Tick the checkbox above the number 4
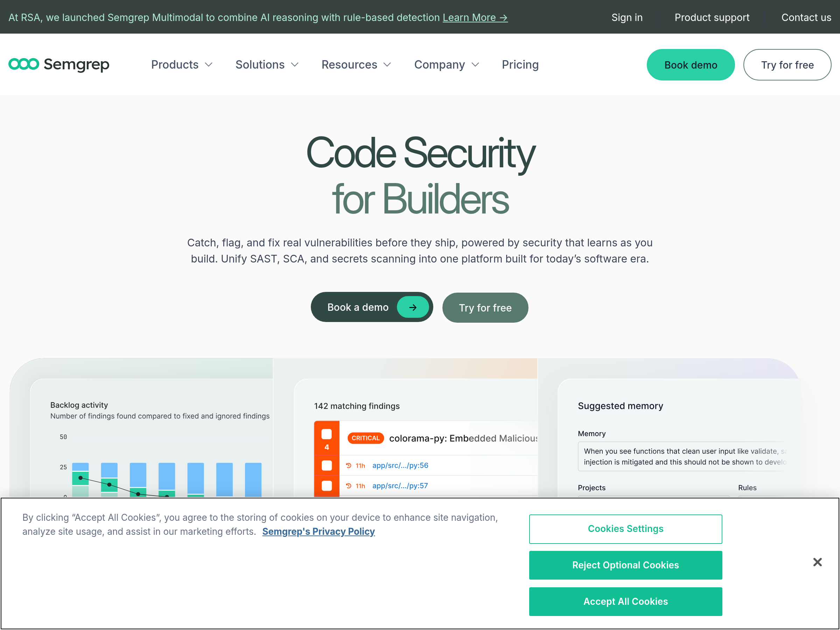840x630 pixels. point(327,434)
